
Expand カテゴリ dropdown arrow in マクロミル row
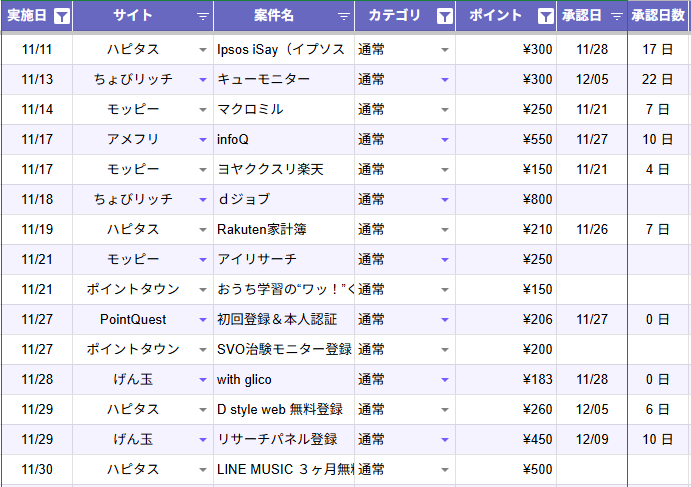click(x=445, y=110)
